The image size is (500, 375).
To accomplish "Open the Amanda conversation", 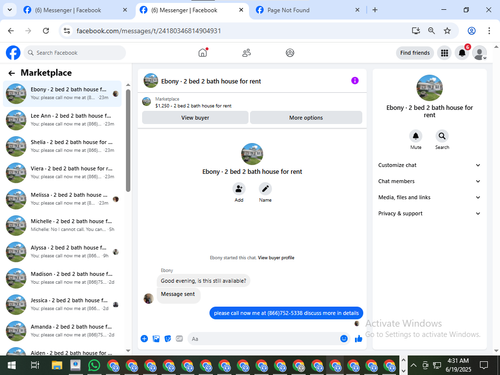I will [x=62, y=331].
